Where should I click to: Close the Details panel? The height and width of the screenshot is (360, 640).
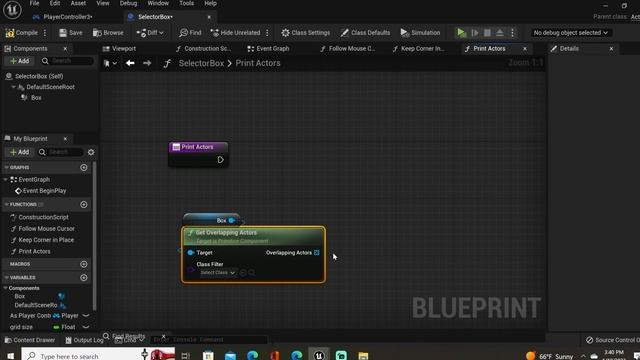[x=611, y=49]
